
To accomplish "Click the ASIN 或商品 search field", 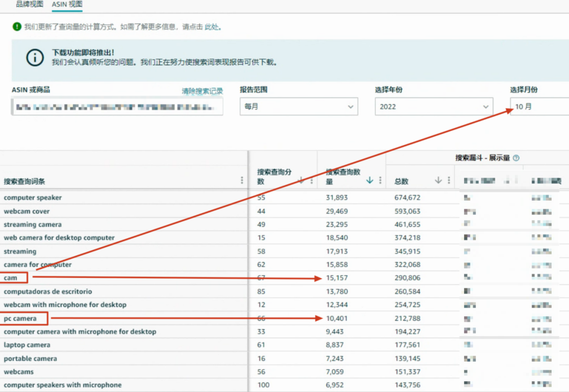I will (x=117, y=107).
